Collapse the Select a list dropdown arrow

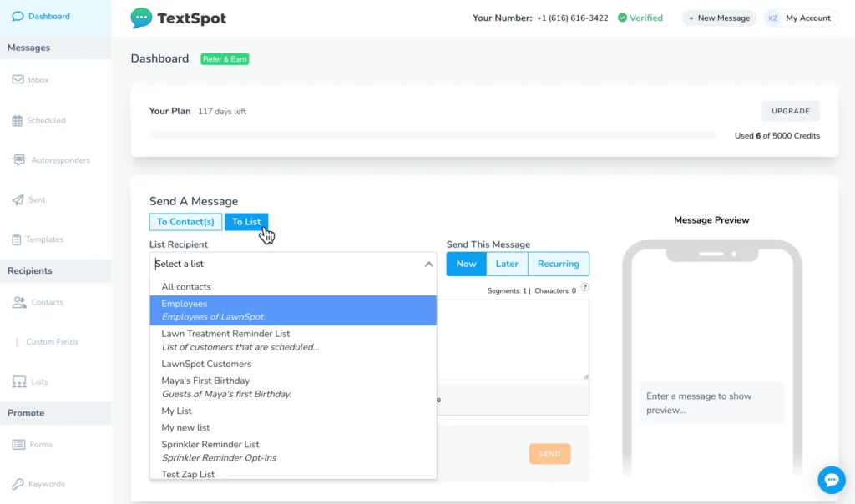click(x=428, y=264)
